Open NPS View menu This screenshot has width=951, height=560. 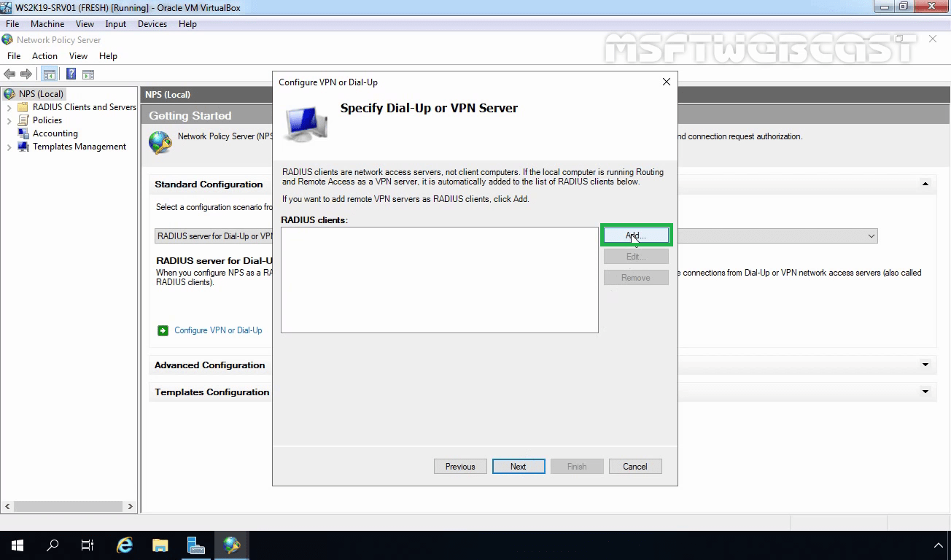click(78, 56)
